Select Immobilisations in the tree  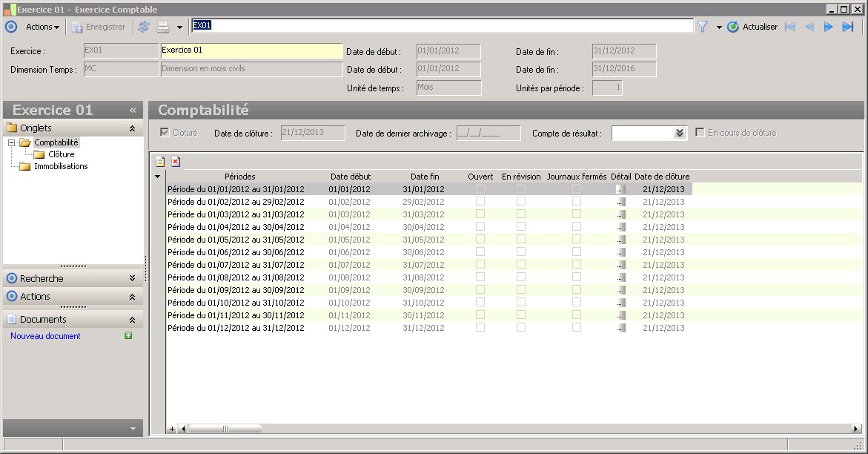click(x=61, y=166)
